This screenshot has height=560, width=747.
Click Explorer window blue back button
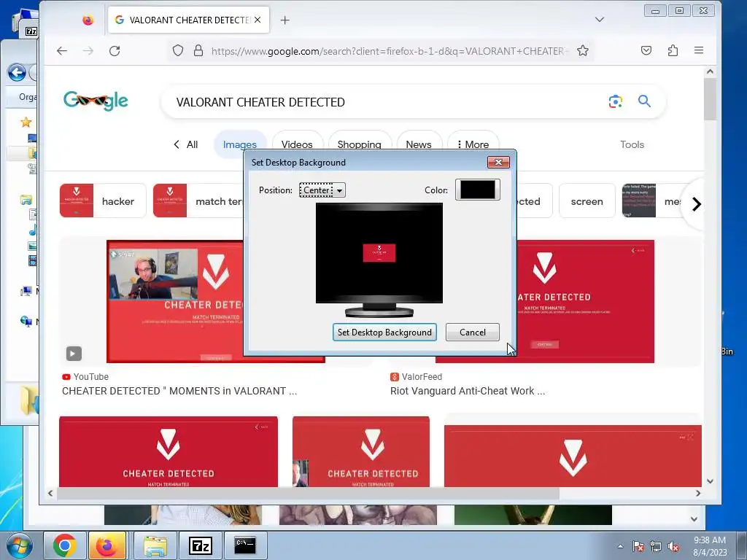(17, 73)
